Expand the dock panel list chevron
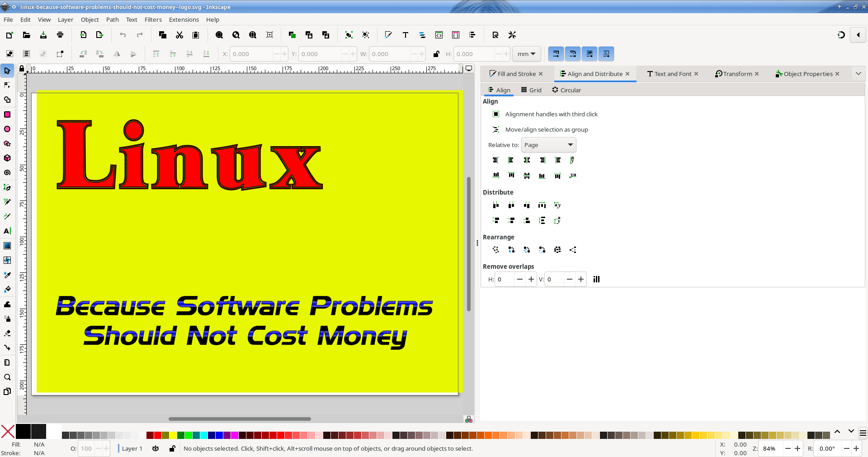The width and height of the screenshot is (868, 457). (x=858, y=74)
